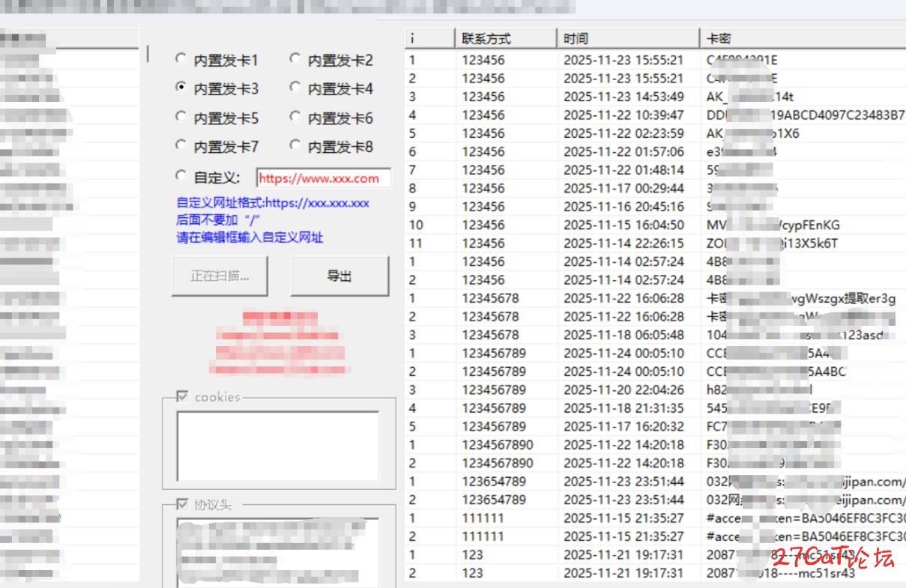
Task: Pick the 内置发卡5 radio option
Action: pyautogui.click(x=181, y=118)
